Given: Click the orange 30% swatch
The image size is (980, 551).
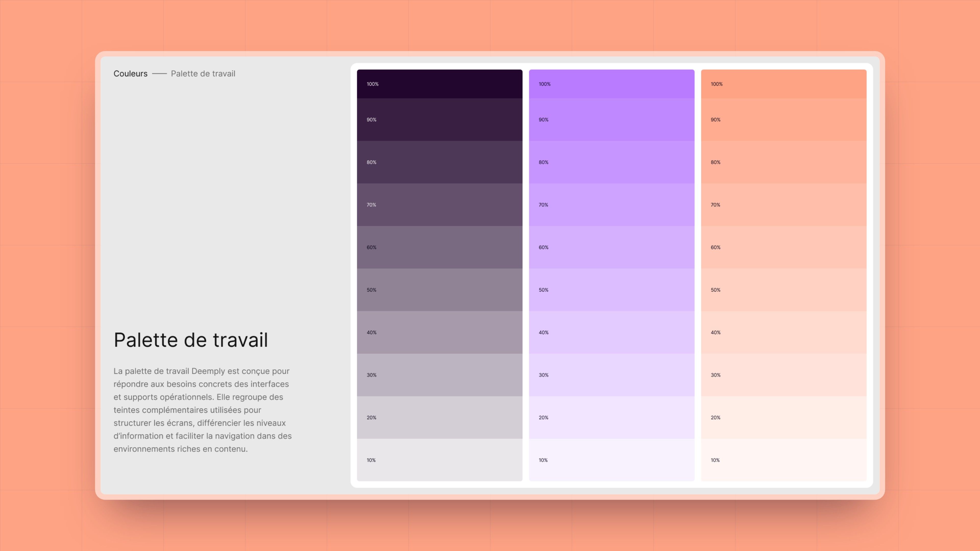Looking at the screenshot, I should click(784, 375).
